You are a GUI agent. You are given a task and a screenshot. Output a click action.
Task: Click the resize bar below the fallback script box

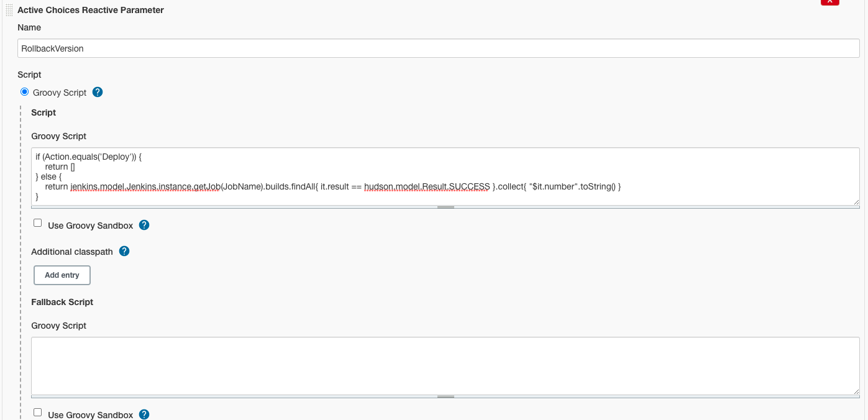click(445, 396)
